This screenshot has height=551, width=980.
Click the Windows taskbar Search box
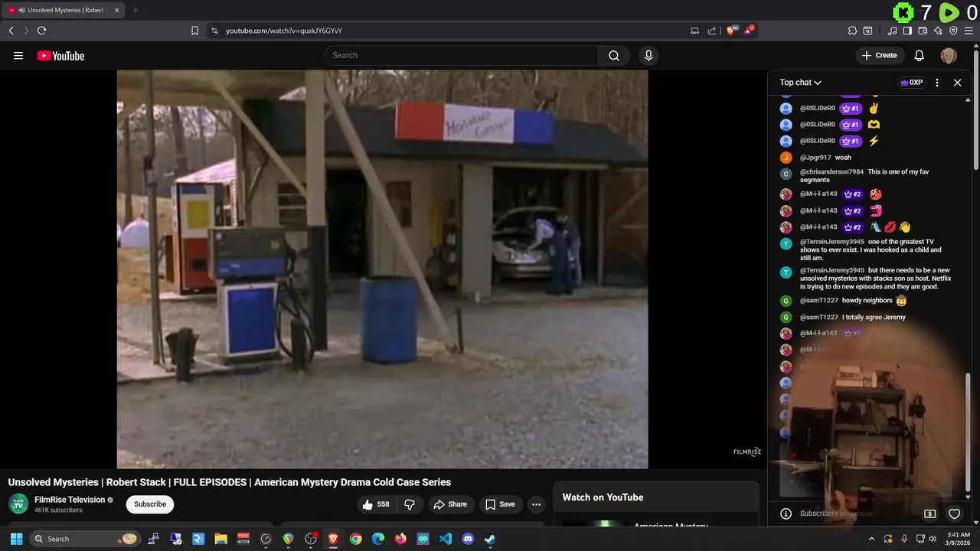(84, 539)
